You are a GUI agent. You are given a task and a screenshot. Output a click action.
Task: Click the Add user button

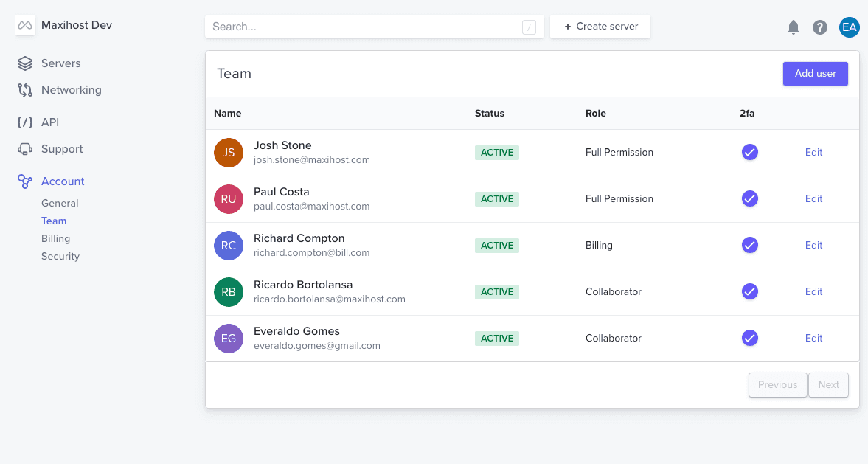tap(815, 74)
